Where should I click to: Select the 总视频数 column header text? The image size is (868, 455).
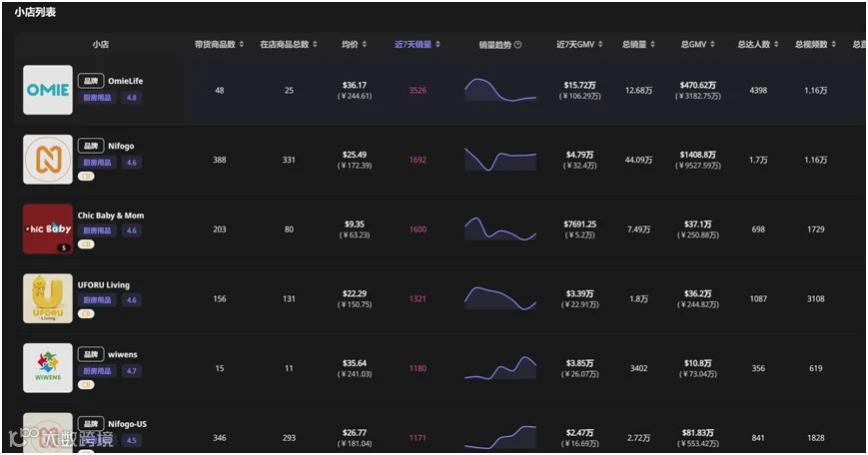pos(811,44)
